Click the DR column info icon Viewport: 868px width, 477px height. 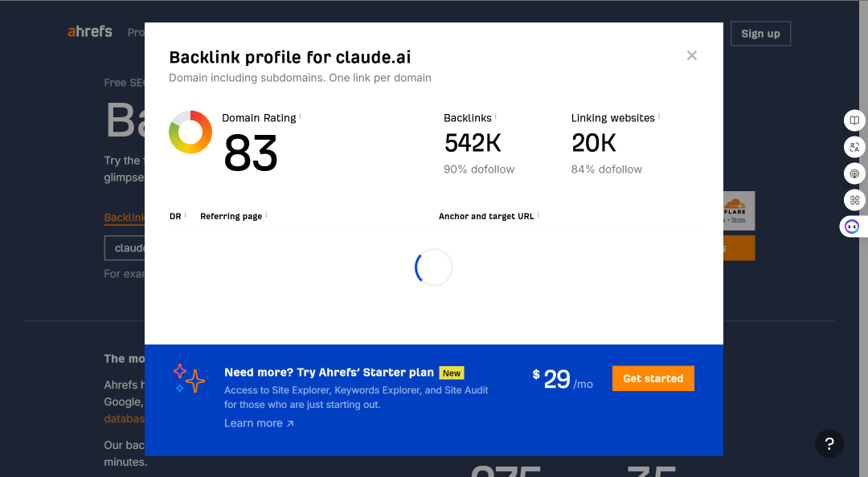[x=186, y=214]
